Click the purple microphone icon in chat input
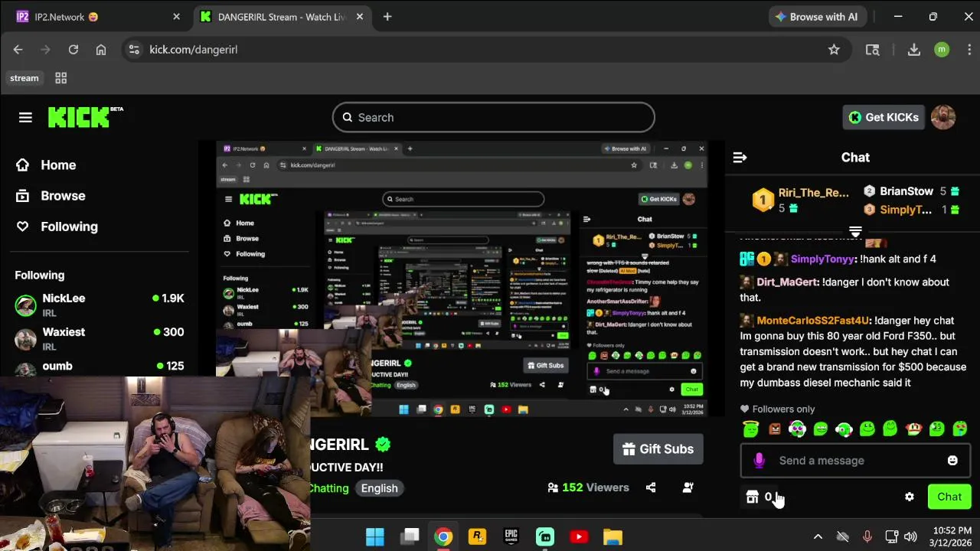Screen dimensions: 980x551 759,461
